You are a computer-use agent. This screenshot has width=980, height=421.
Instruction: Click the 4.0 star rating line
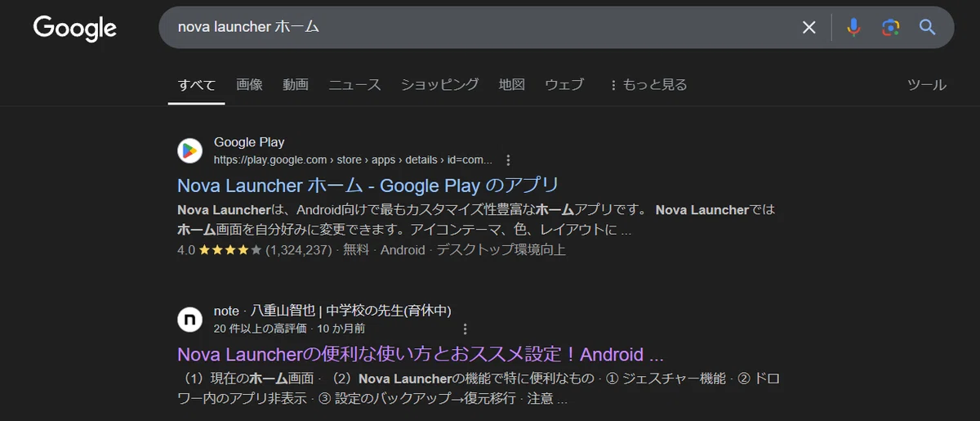[372, 250]
